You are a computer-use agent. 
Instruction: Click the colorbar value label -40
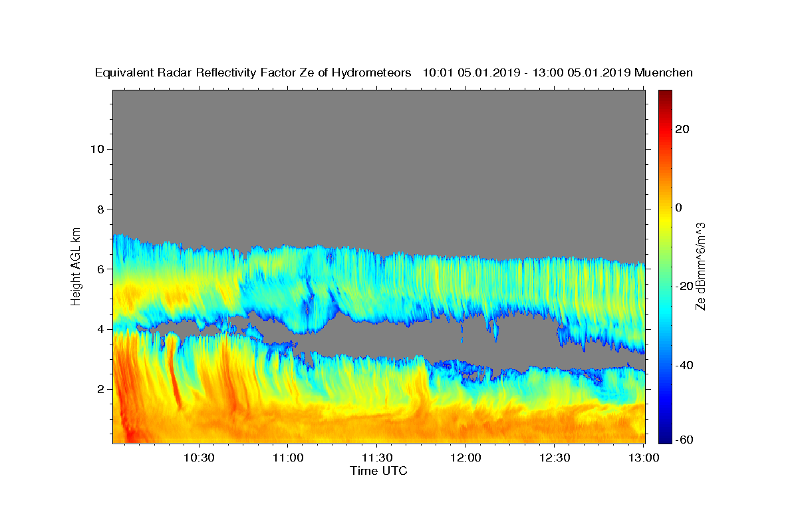point(684,365)
